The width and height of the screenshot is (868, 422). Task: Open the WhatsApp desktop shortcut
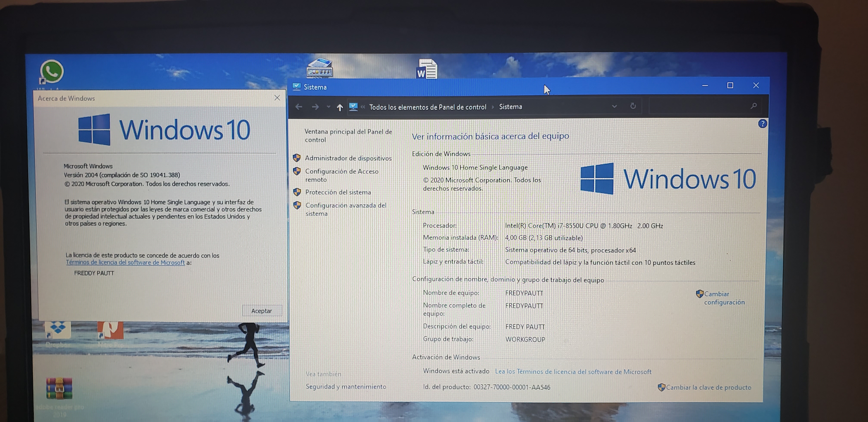[x=51, y=71]
